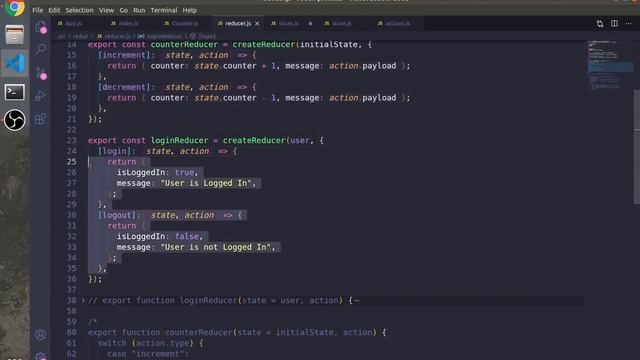The image size is (640, 360).
Task: Click "export function counterReducer" on line 60
Action: pos(160,333)
